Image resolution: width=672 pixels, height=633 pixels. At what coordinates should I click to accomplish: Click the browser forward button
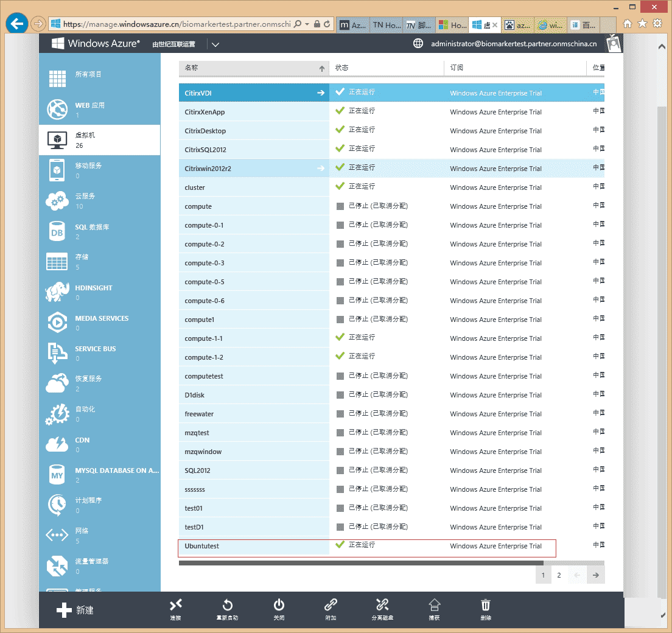(x=38, y=24)
